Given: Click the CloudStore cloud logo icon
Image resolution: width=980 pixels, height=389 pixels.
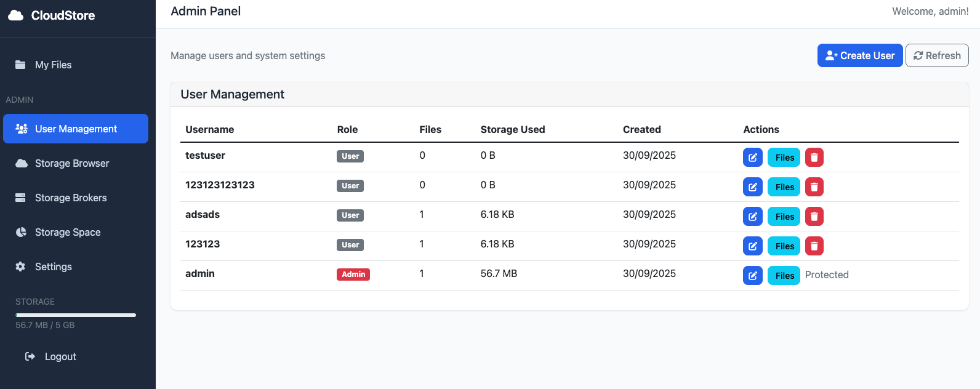Looking at the screenshot, I should [16, 15].
